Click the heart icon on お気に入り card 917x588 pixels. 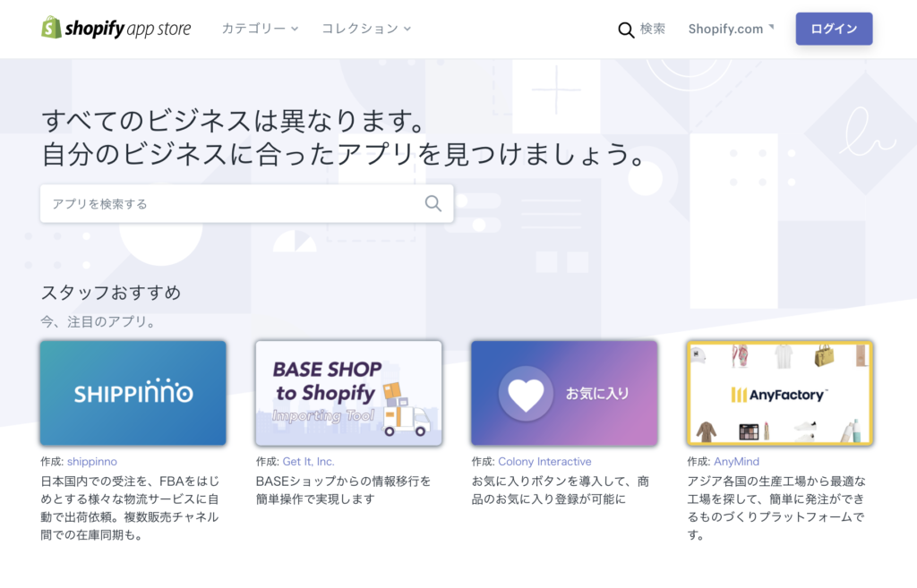[x=526, y=394]
